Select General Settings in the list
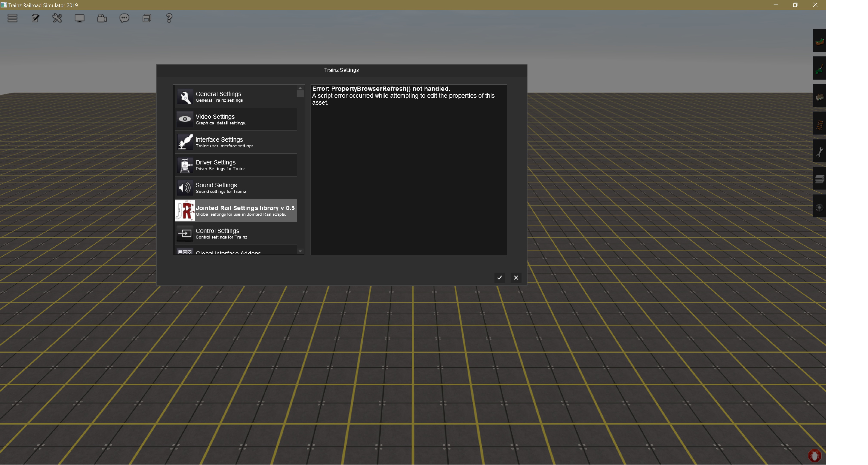This screenshot has height=465, width=868. [235, 97]
